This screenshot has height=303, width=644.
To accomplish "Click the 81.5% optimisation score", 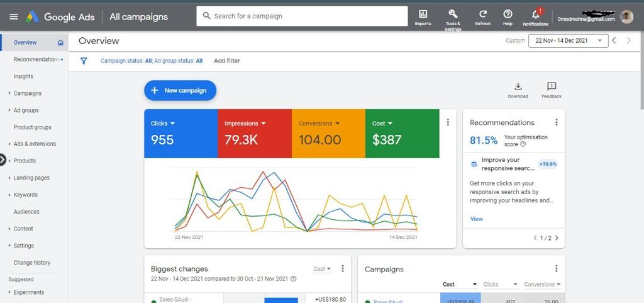I will (x=484, y=140).
